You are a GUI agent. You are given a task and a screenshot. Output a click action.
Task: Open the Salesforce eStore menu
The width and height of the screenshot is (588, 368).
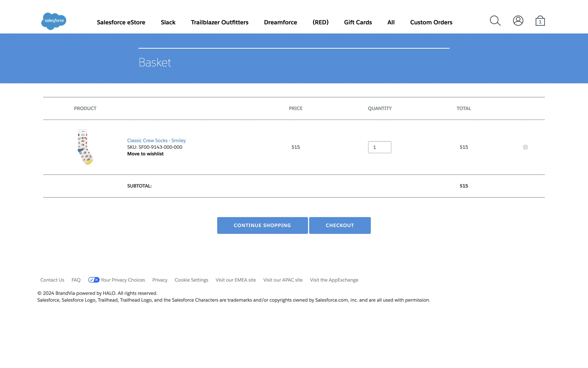point(121,22)
